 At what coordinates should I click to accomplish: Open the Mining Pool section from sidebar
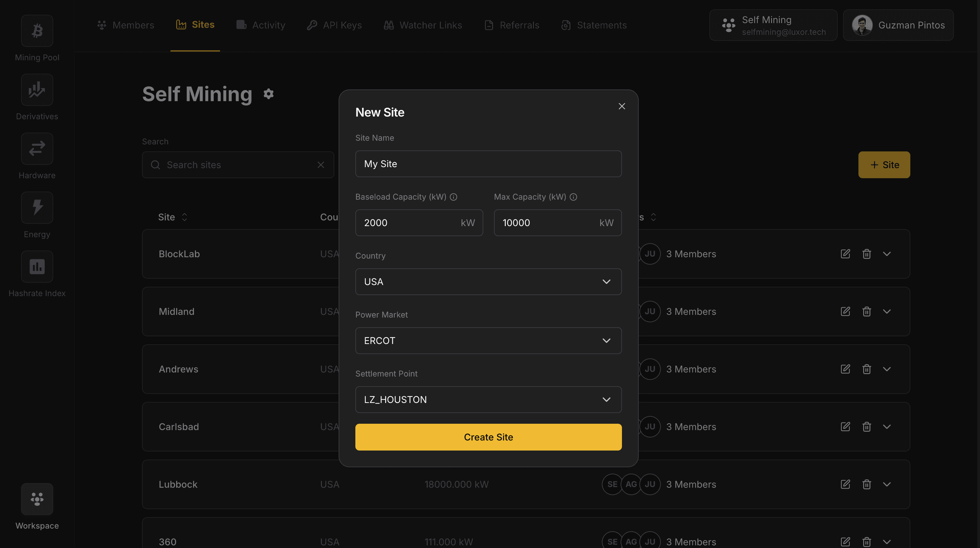pyautogui.click(x=37, y=31)
